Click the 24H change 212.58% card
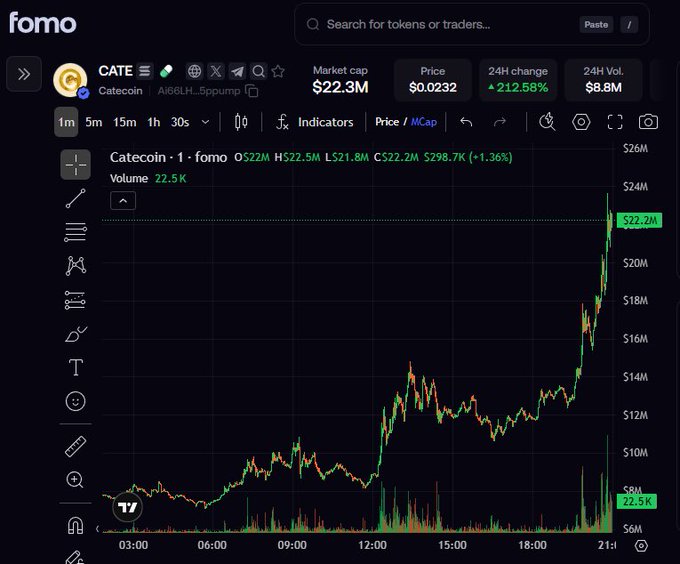This screenshot has width=680, height=564. tap(518, 80)
